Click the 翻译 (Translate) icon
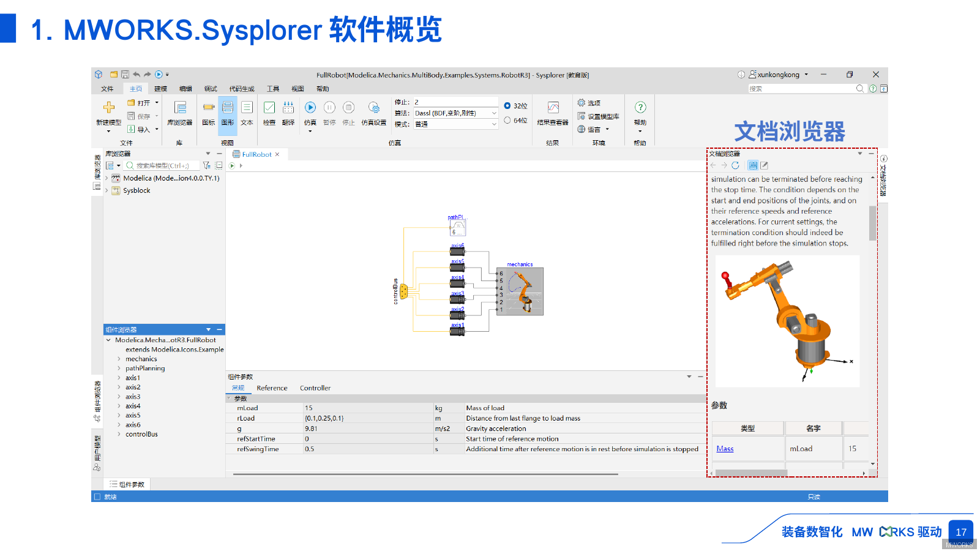The height and width of the screenshot is (551, 980). [x=288, y=108]
